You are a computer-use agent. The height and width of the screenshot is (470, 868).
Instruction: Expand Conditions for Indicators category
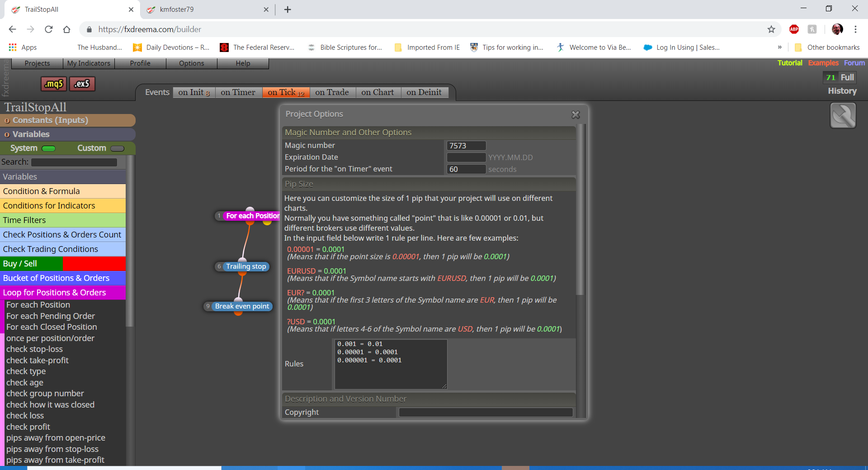(x=63, y=206)
